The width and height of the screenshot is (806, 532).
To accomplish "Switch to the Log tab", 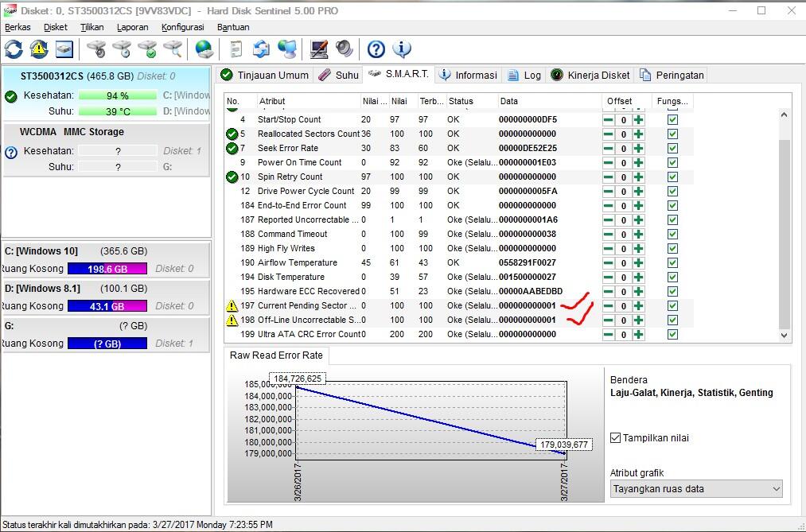I will (x=524, y=75).
